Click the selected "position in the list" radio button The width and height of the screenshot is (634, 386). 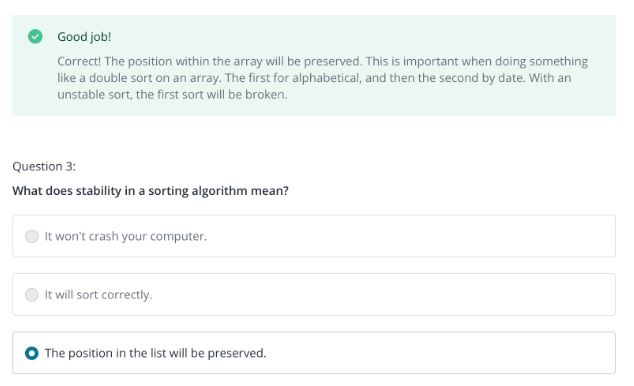point(32,353)
